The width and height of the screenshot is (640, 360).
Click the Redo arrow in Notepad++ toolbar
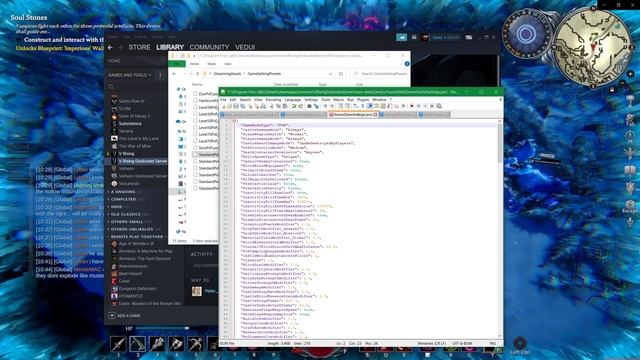301,106
